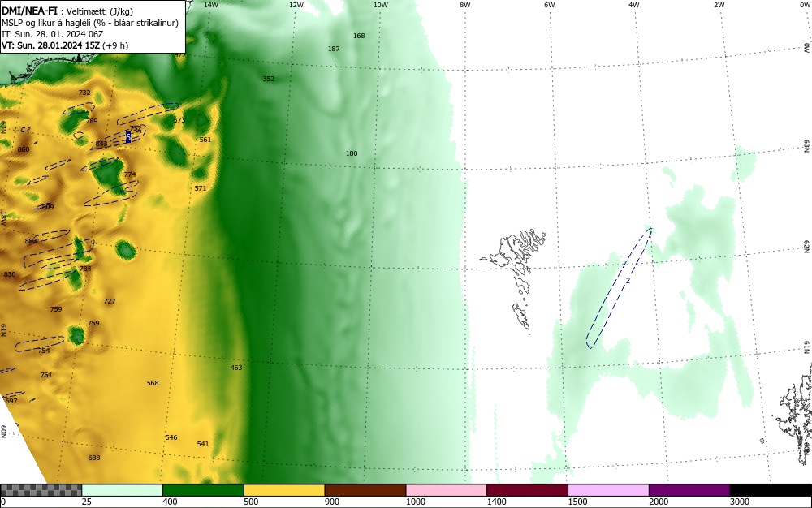This screenshot has width=812, height=508.
Task: Select the "Veltimætti (J/kg)" label
Action: 100,11
